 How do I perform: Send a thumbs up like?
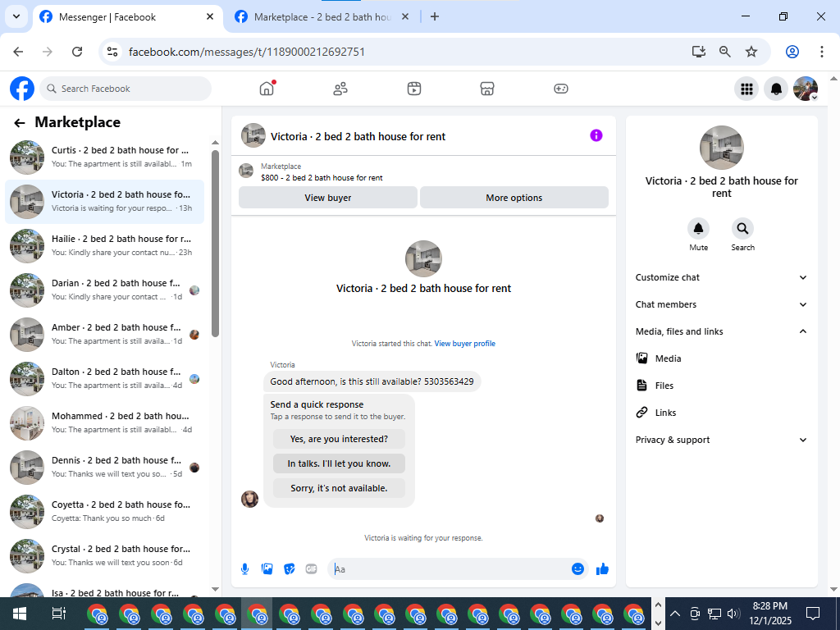click(x=603, y=569)
